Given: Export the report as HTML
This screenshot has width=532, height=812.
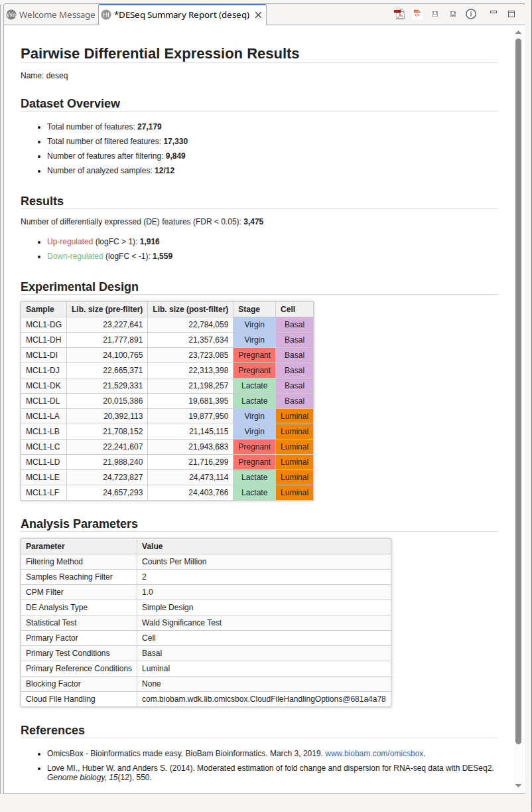Looking at the screenshot, I should tap(417, 14).
